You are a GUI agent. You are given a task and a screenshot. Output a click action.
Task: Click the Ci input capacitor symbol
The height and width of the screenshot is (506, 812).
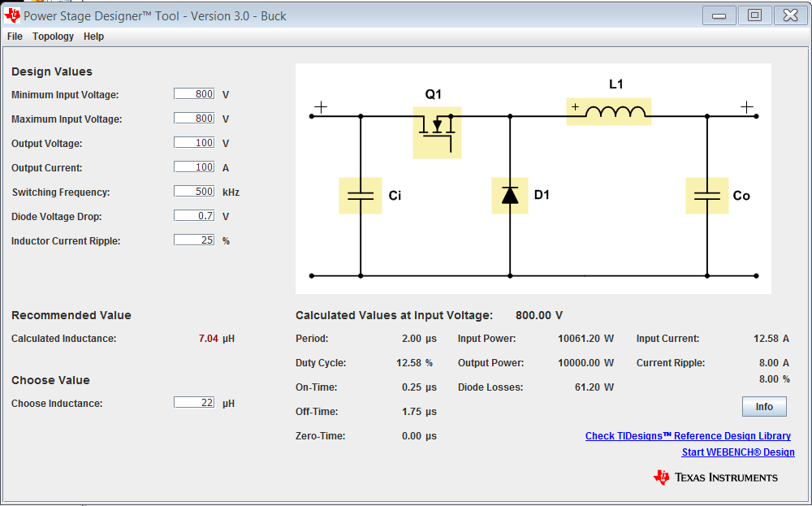361,195
